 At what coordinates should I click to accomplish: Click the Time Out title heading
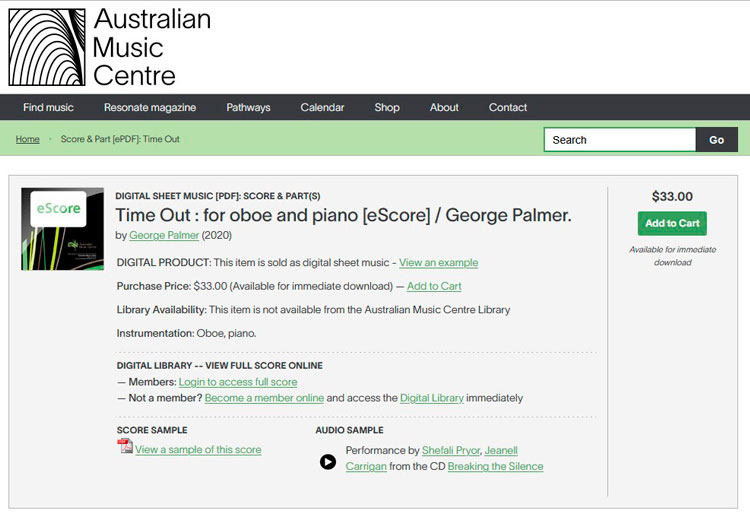click(343, 215)
